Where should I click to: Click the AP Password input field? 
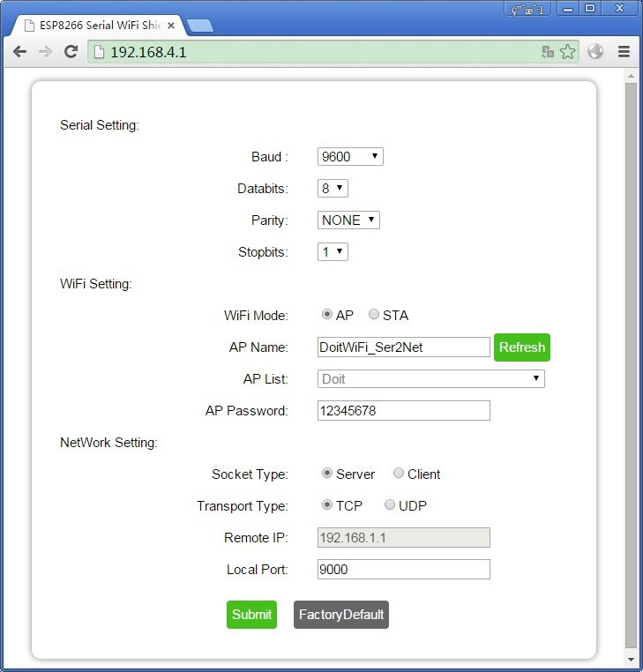[x=403, y=411]
